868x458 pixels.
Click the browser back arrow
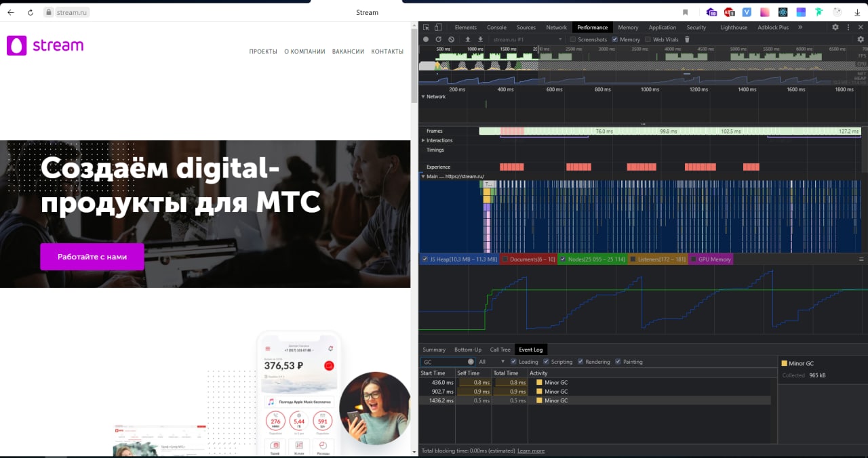pyautogui.click(x=11, y=12)
